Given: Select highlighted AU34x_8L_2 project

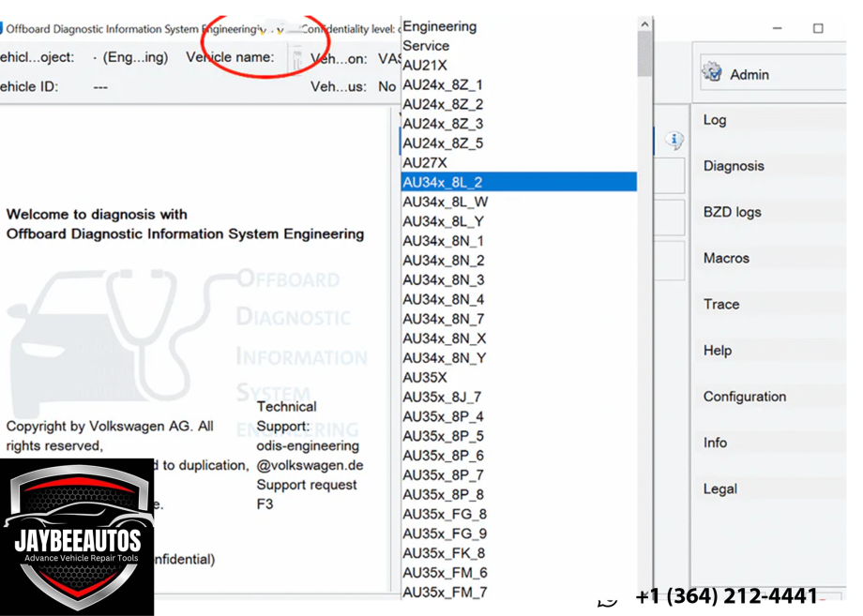Looking at the screenshot, I should [x=519, y=182].
